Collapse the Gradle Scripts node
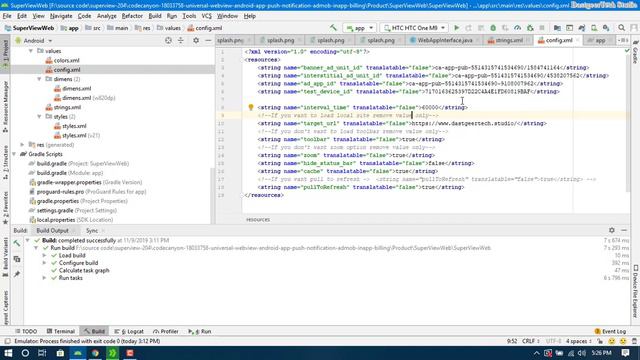Screen dimensions: 640x360 tap(14, 154)
